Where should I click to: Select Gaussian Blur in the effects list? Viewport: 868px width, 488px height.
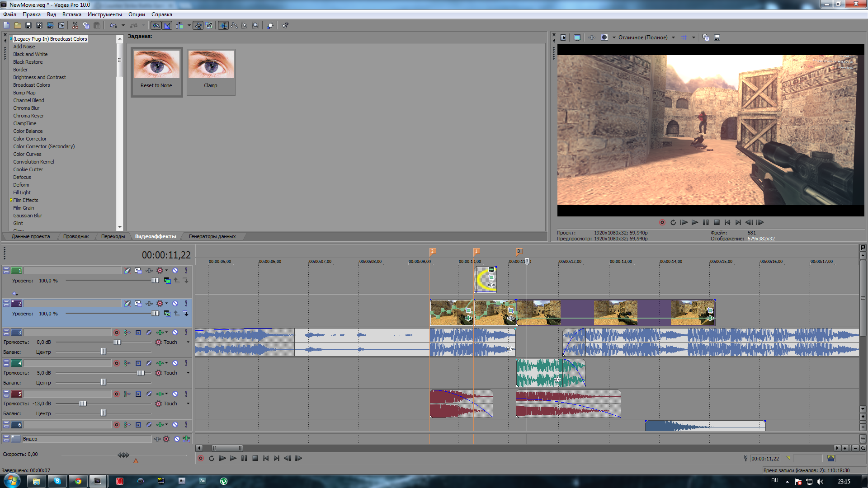point(28,216)
